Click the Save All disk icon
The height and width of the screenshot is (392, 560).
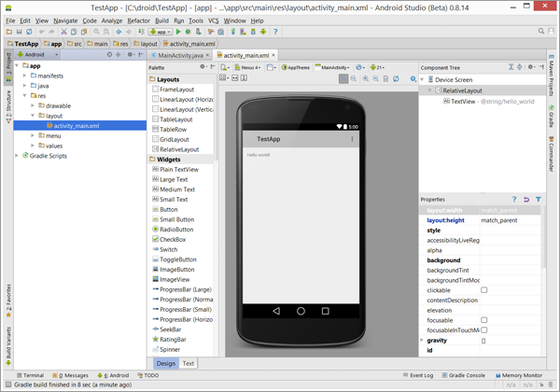[x=19, y=32]
